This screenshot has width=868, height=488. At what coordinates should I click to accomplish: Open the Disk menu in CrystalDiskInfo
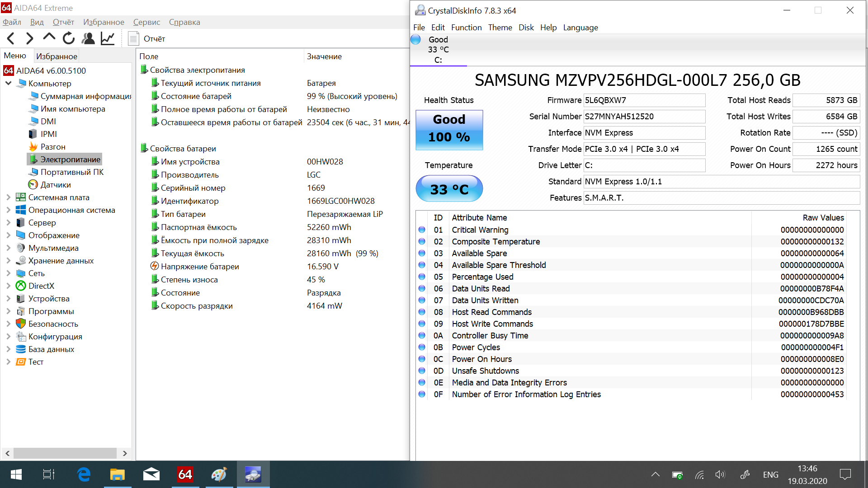click(x=526, y=28)
